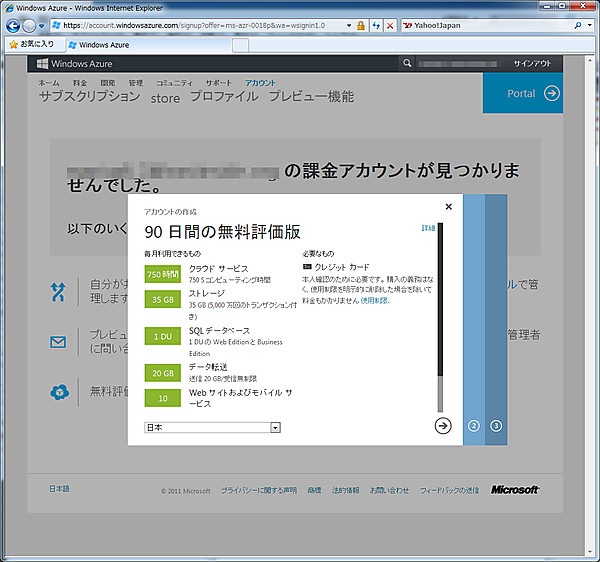
Task: Click the security lock icon in the address bar
Action: click(360, 25)
